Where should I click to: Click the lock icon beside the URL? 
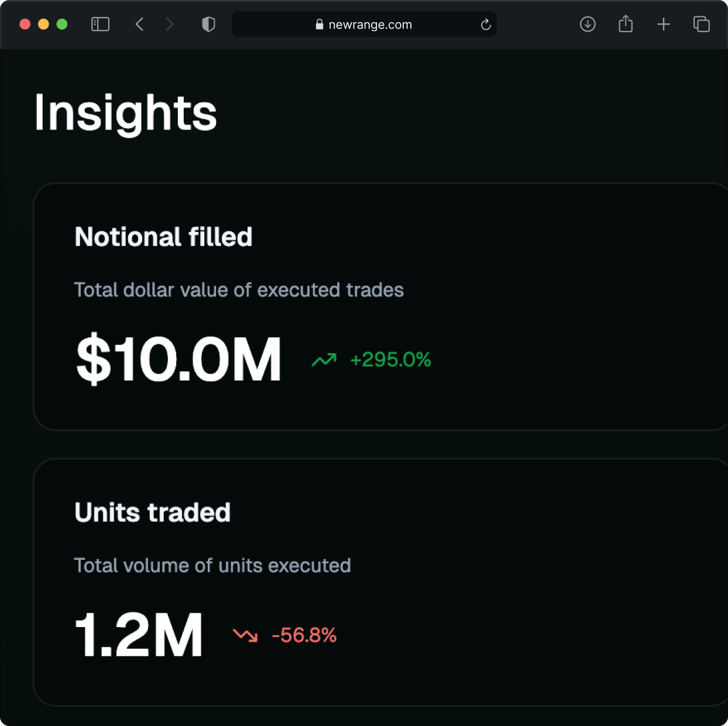320,25
